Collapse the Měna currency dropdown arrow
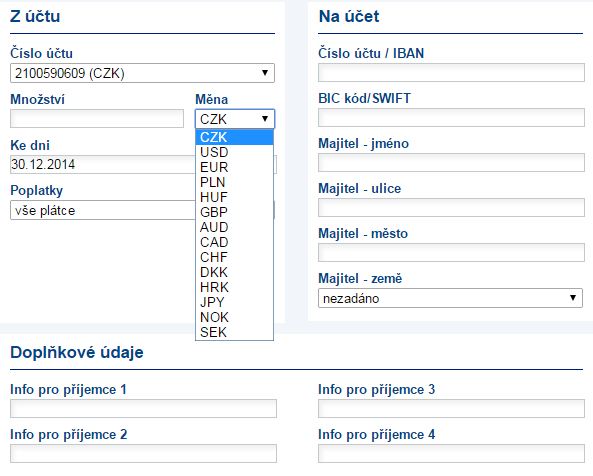The image size is (593, 476). [265, 119]
